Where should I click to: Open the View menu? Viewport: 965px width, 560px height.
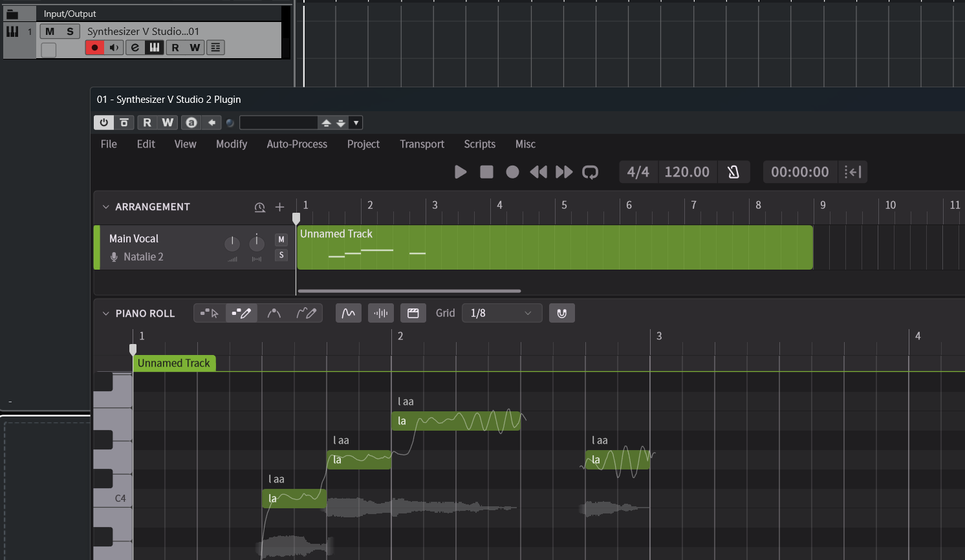tap(186, 144)
